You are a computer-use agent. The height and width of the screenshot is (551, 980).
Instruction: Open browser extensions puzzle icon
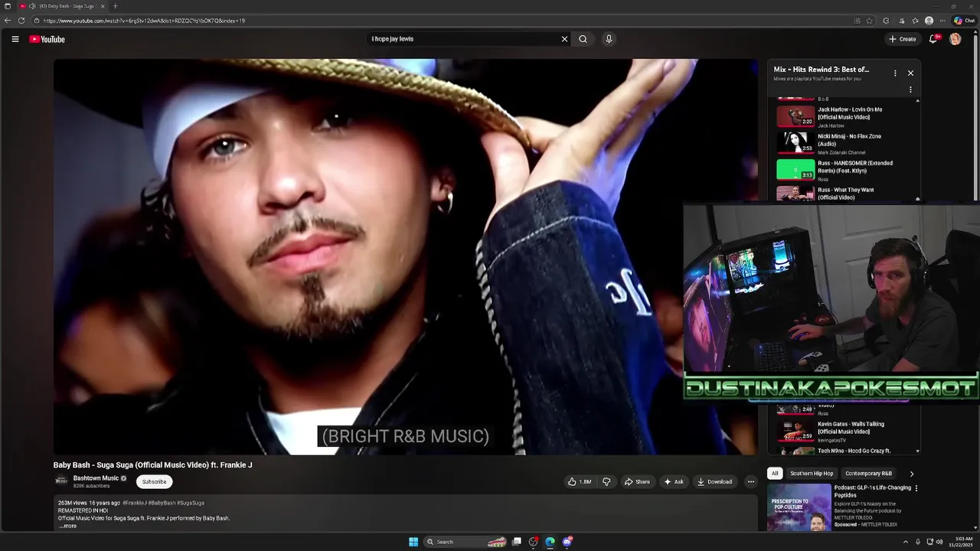(x=886, y=21)
